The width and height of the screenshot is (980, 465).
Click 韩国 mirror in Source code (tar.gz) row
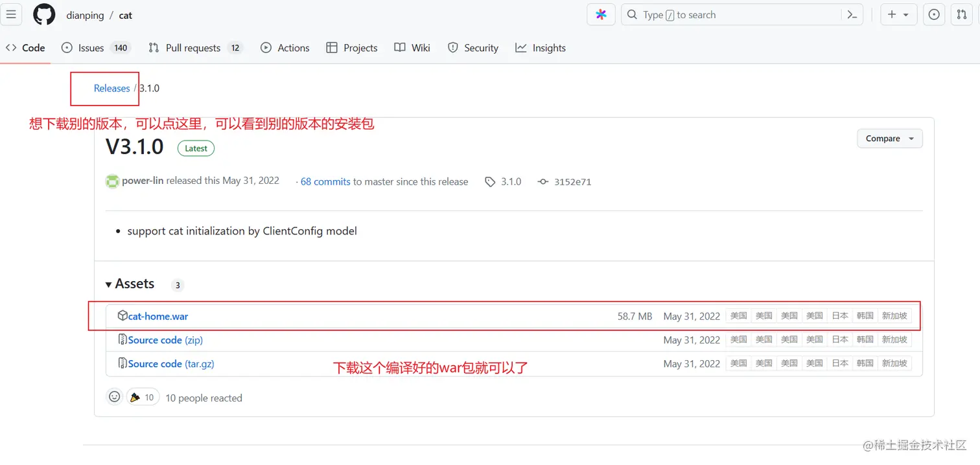point(865,363)
